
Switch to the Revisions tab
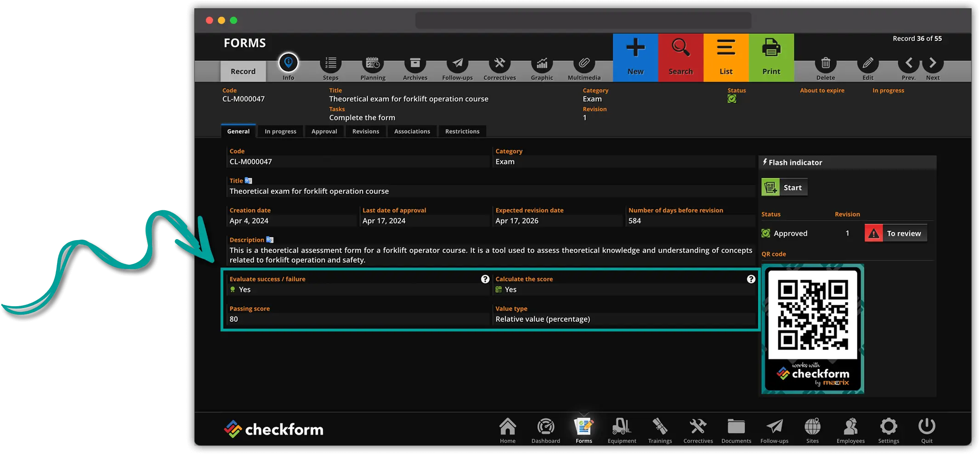tap(366, 131)
